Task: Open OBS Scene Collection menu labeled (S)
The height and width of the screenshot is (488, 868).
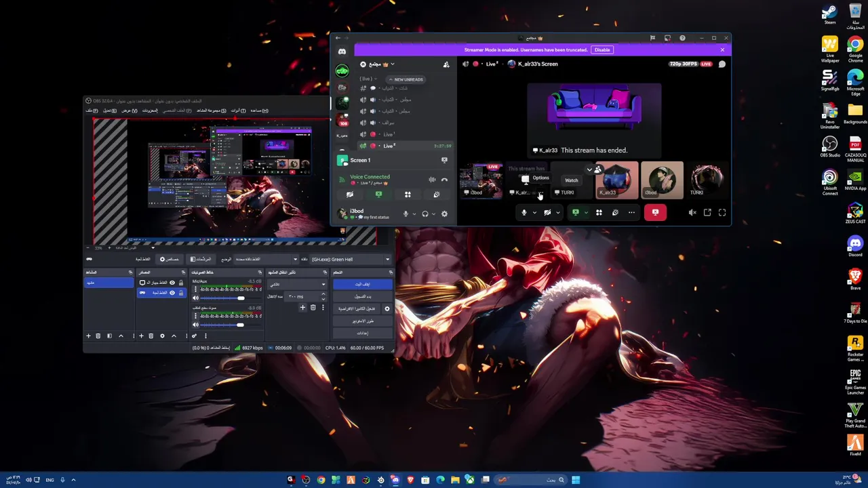Action: (x=211, y=110)
